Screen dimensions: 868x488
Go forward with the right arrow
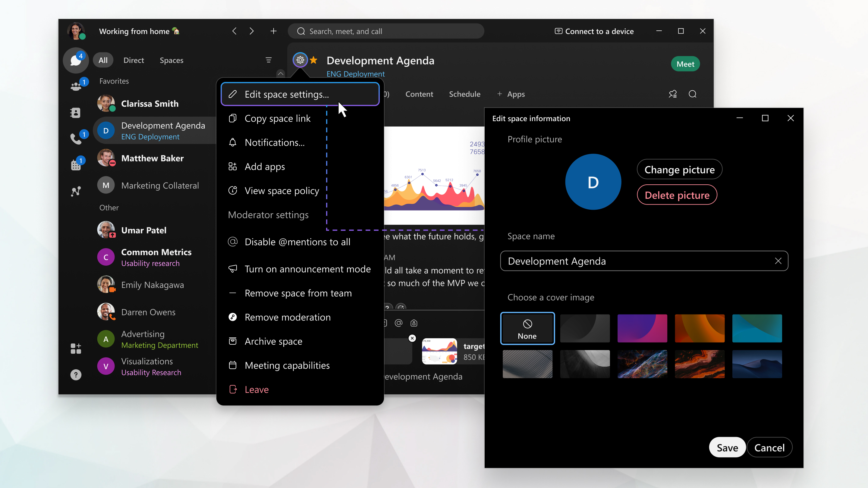251,31
